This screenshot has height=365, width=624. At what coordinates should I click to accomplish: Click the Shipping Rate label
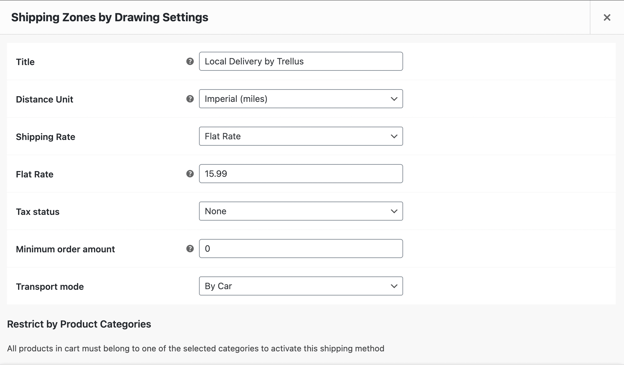(x=45, y=137)
